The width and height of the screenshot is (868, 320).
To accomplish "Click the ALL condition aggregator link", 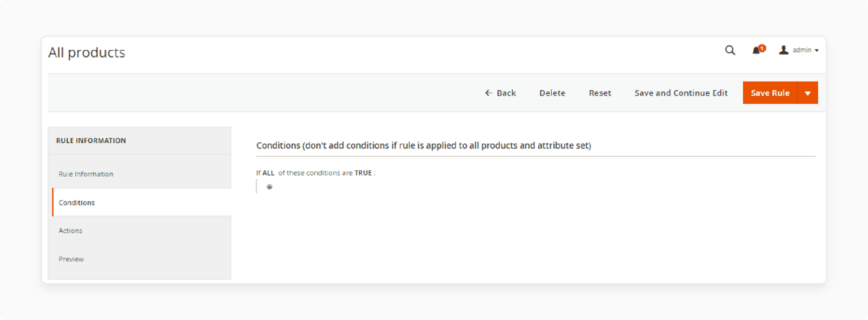I will (268, 173).
